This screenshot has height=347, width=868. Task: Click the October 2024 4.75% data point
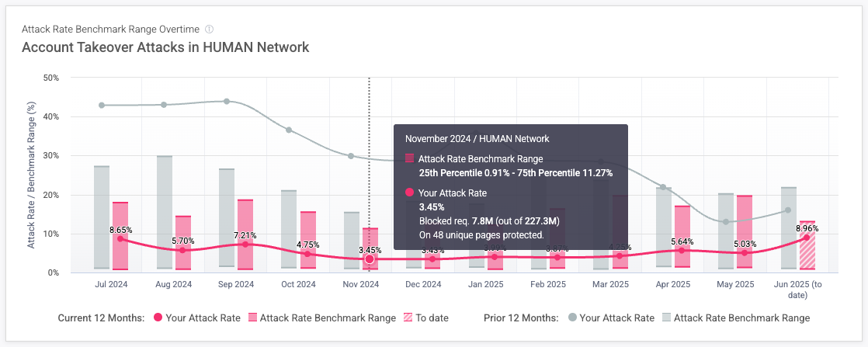tap(307, 254)
